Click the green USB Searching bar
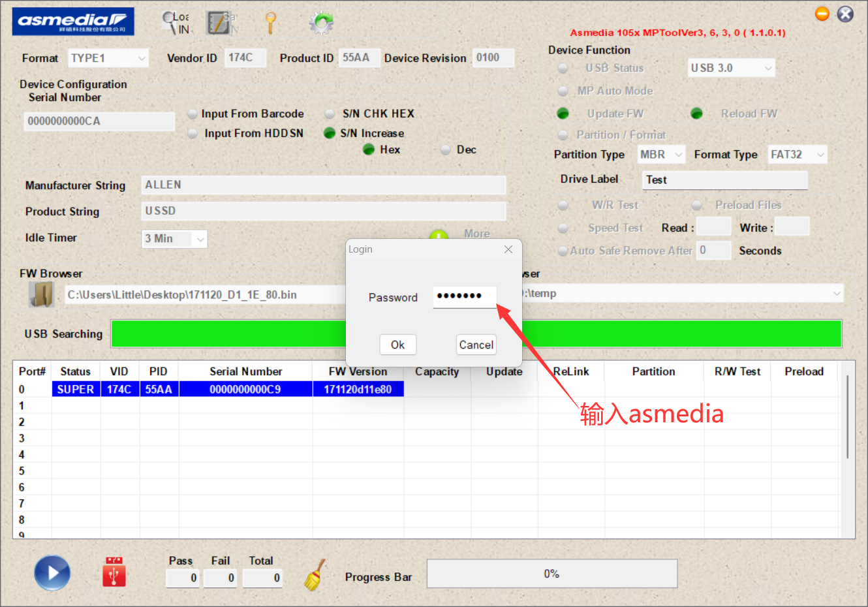868x607 pixels. pos(476,334)
